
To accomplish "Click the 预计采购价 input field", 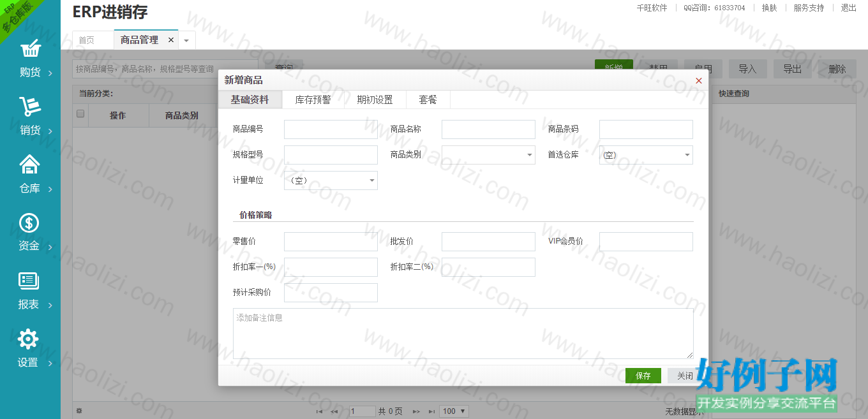I will [331, 293].
